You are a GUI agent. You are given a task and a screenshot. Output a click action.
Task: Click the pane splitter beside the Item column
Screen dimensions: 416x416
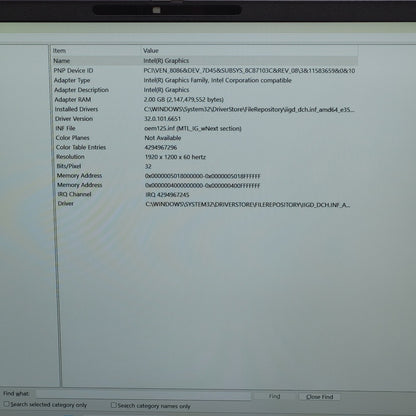(56, 217)
